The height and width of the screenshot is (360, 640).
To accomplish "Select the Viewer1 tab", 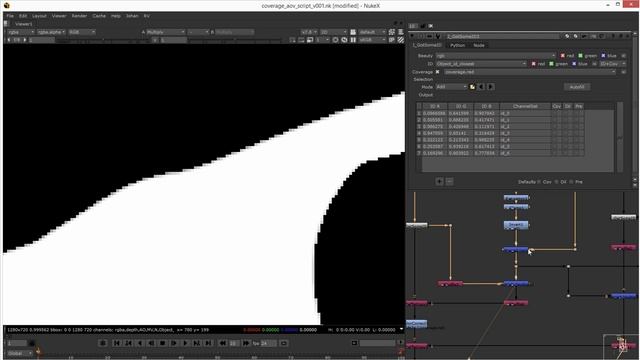I will point(23,24).
